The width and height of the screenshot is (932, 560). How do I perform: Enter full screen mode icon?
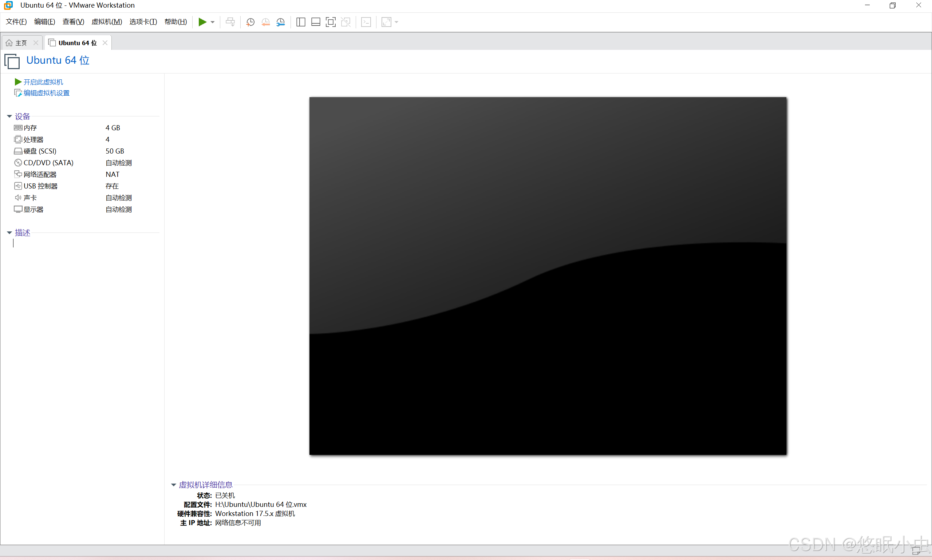[x=331, y=22]
